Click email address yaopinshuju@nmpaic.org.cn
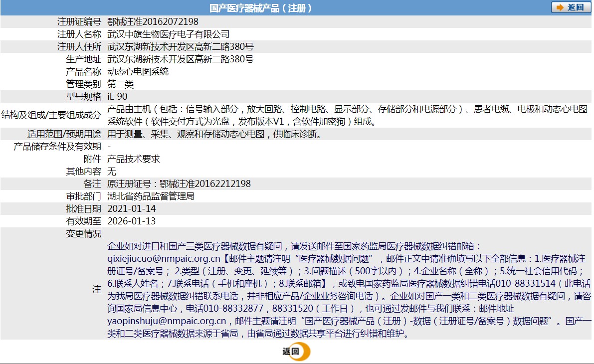This screenshot has height=364, width=594. point(167,321)
